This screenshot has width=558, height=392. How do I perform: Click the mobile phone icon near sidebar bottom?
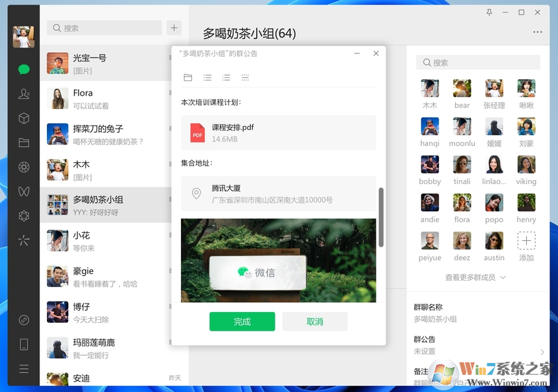pyautogui.click(x=24, y=344)
